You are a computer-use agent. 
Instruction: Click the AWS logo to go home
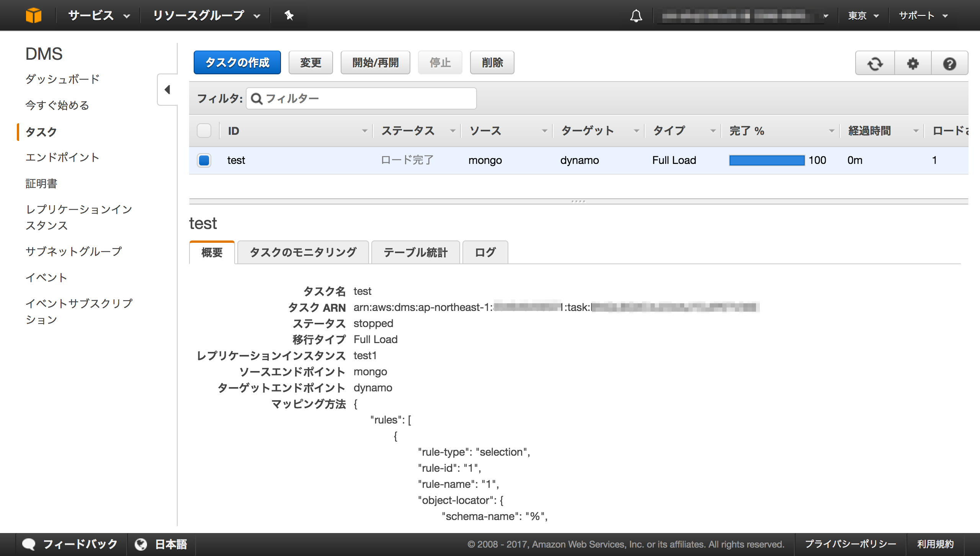[34, 15]
